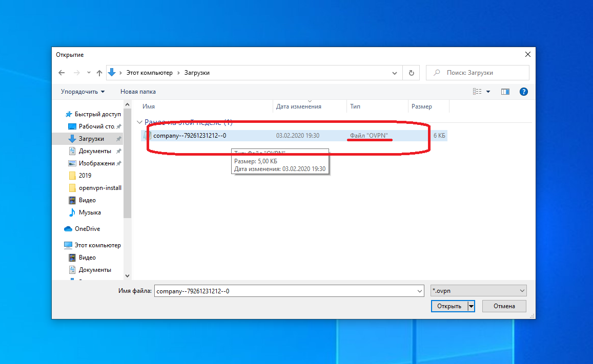Click Новая папка to create folder
The width and height of the screenshot is (593, 364).
coord(138,92)
